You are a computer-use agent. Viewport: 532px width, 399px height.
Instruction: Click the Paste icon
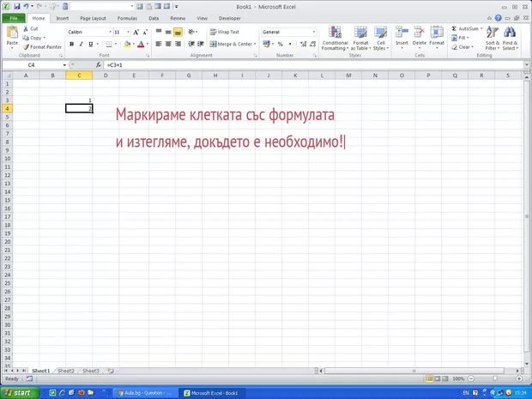[12, 33]
